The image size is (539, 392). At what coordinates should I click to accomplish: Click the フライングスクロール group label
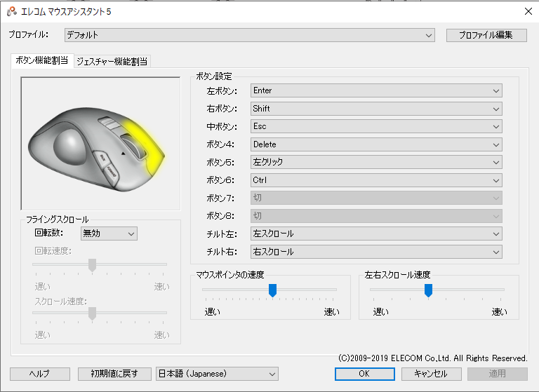click(x=58, y=219)
